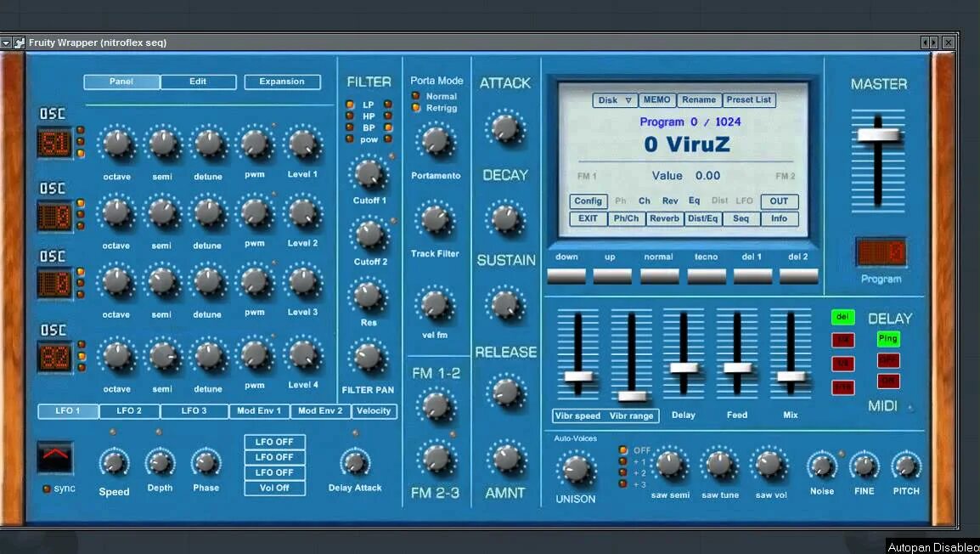Screen dimensions: 980x554
Task: Click the Portamento knob
Action: 436,140
